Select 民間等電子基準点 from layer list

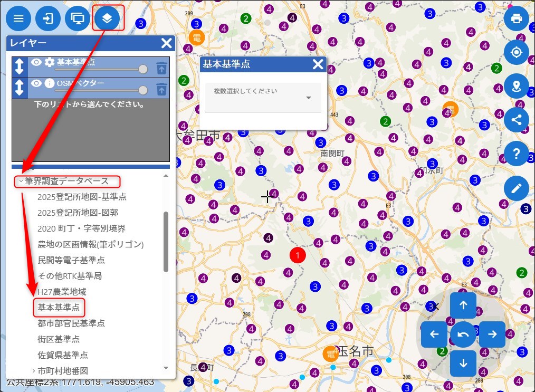click(x=71, y=260)
